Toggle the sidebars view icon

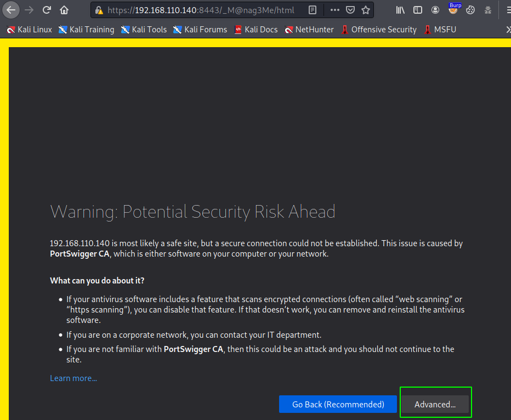point(418,10)
